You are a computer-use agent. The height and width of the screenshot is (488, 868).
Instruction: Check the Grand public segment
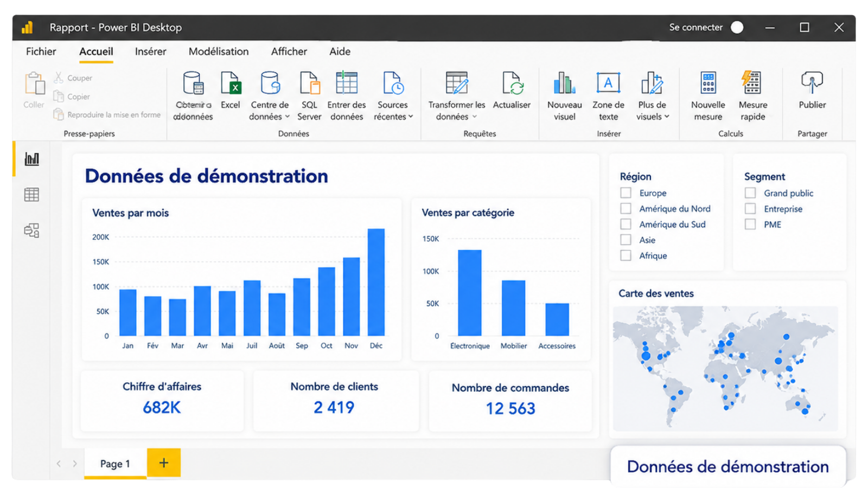[750, 192]
